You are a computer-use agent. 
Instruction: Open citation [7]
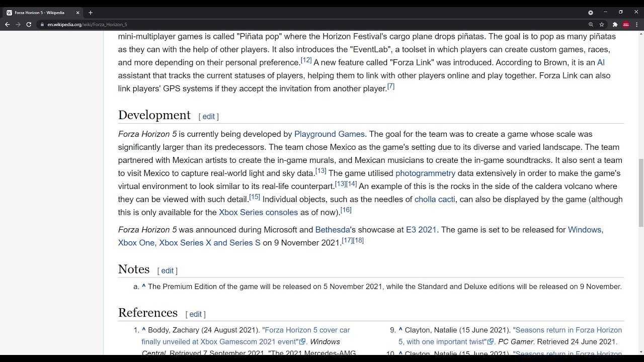pos(391,86)
